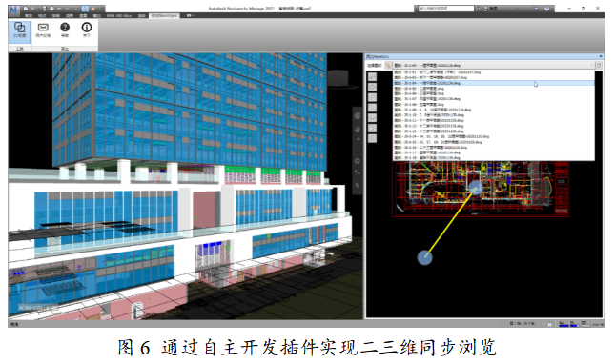
Task: Click the refresh icon right of drawing dropdown
Action: point(599,66)
